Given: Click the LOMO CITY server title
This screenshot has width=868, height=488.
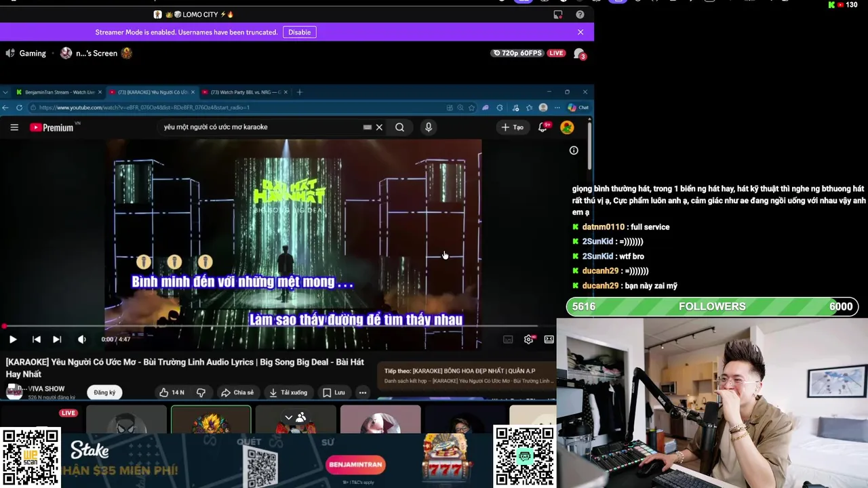Looking at the screenshot, I should point(194,14).
